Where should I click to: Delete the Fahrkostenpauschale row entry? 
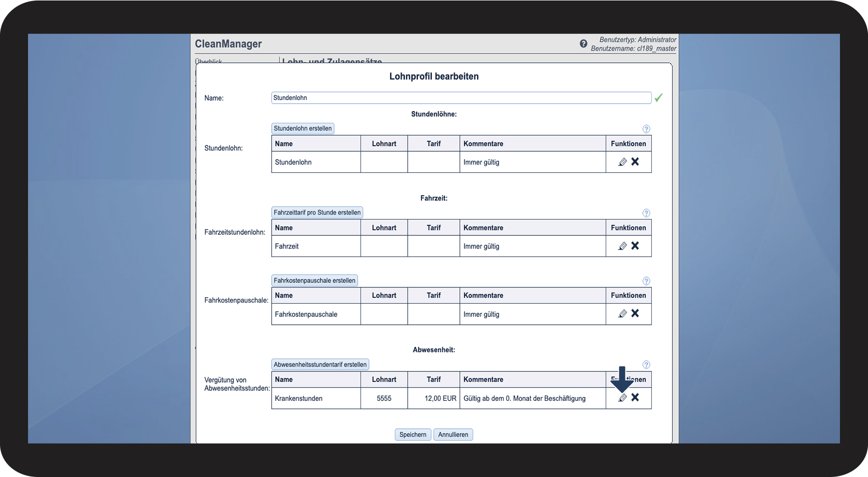click(x=635, y=313)
